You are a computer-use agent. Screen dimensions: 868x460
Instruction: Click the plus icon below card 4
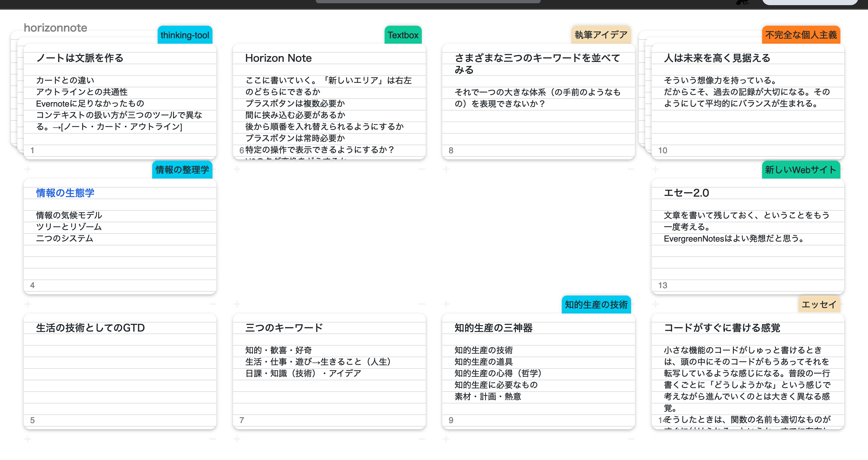click(x=28, y=304)
